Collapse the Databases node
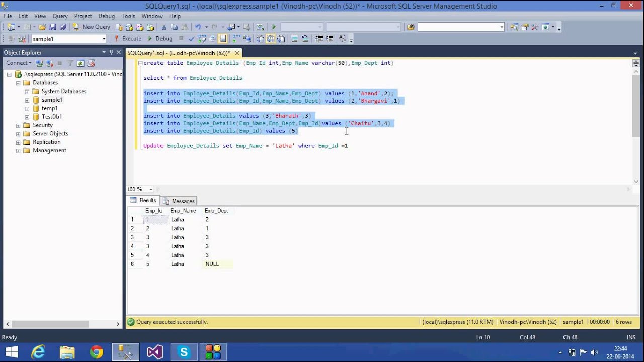Viewport: 644px width, 362px height. (x=18, y=83)
